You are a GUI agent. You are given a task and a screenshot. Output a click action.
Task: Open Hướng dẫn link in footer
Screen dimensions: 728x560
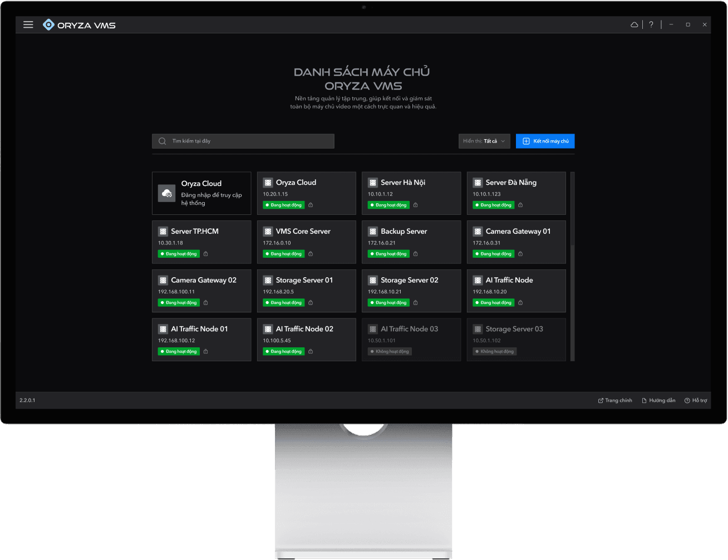pyautogui.click(x=658, y=400)
